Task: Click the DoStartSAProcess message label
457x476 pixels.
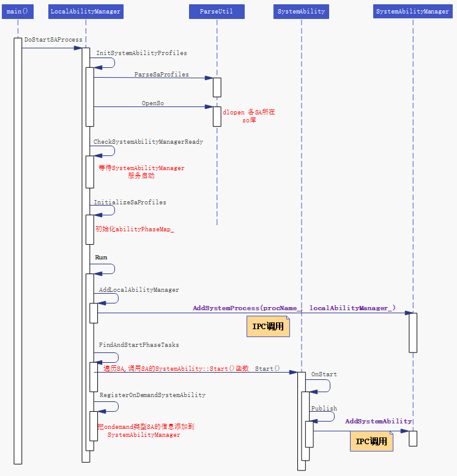Action: [53, 40]
